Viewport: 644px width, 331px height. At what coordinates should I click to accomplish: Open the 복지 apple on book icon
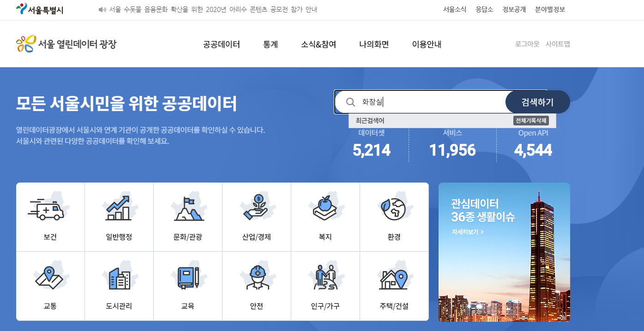(x=326, y=208)
